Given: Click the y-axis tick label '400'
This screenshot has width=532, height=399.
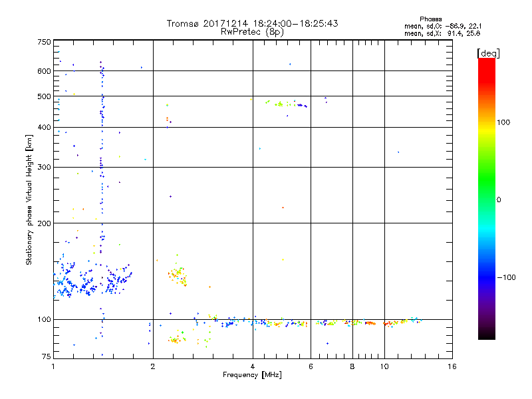Looking at the screenshot, I should coord(44,127).
